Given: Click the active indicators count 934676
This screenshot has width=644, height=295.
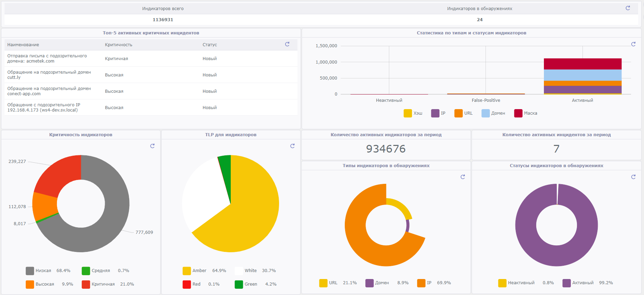Looking at the screenshot, I should point(386,149).
